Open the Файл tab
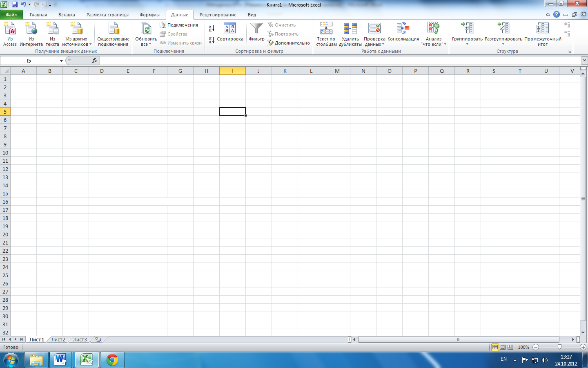The width and height of the screenshot is (588, 368). (x=11, y=15)
